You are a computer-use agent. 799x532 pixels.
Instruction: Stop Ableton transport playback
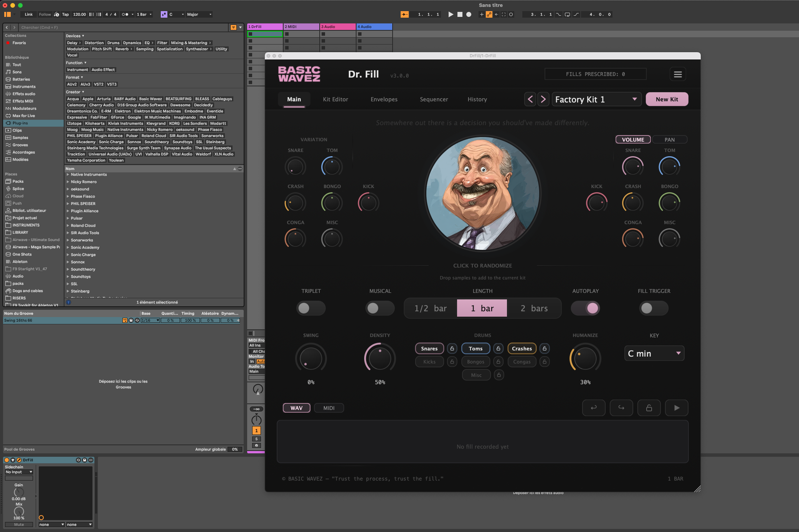[460, 15]
